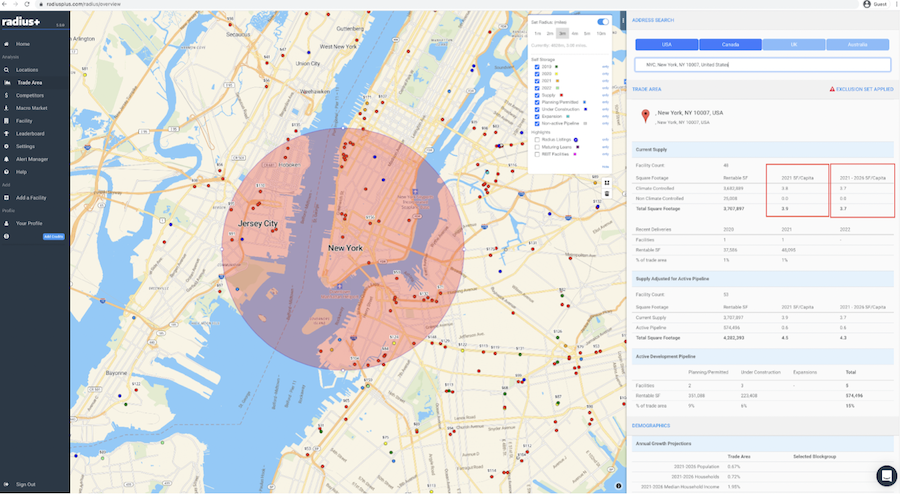Click the map grid view icon
The width and height of the screenshot is (900, 494).
[607, 183]
